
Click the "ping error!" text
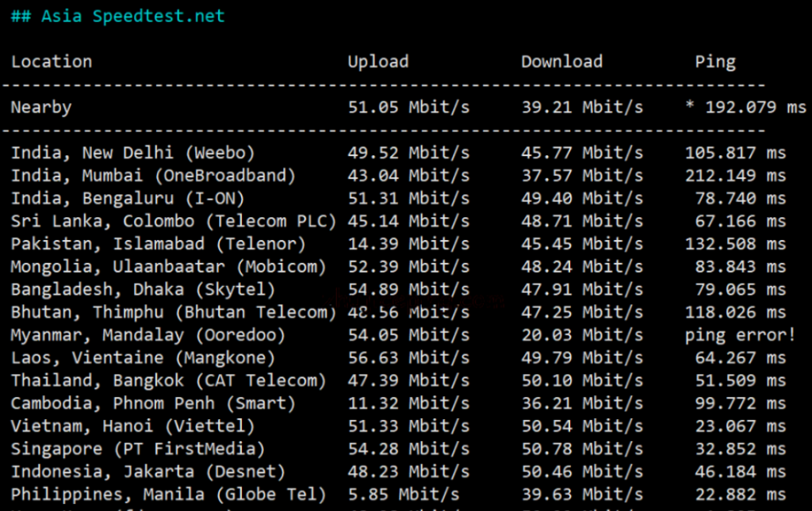[740, 335]
